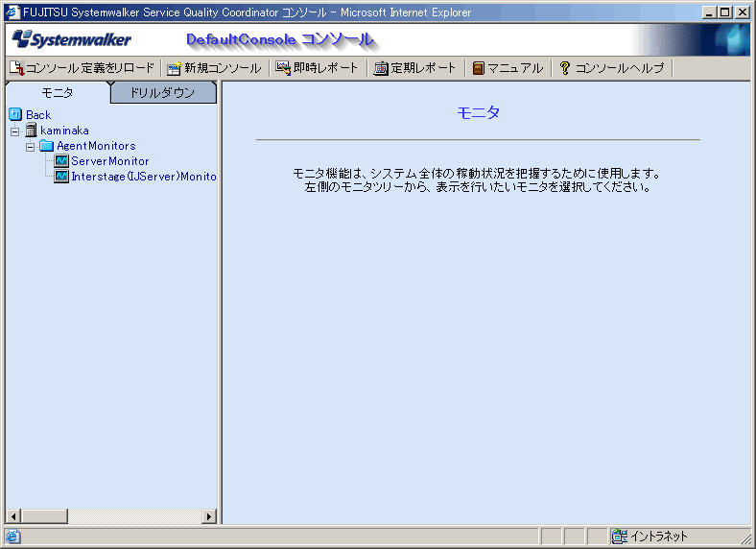Image resolution: width=756 pixels, height=549 pixels.
Task: Switch to the ドリルダウン tab
Action: pyautogui.click(x=163, y=92)
